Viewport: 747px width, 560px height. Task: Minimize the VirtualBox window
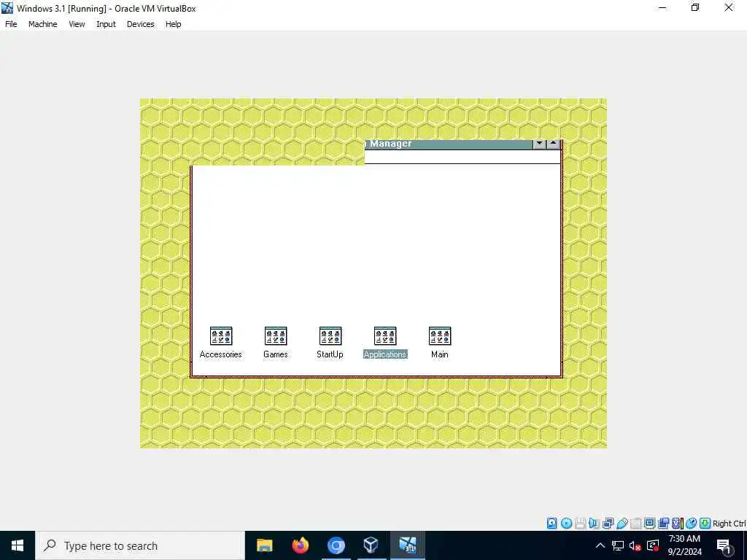tap(662, 8)
